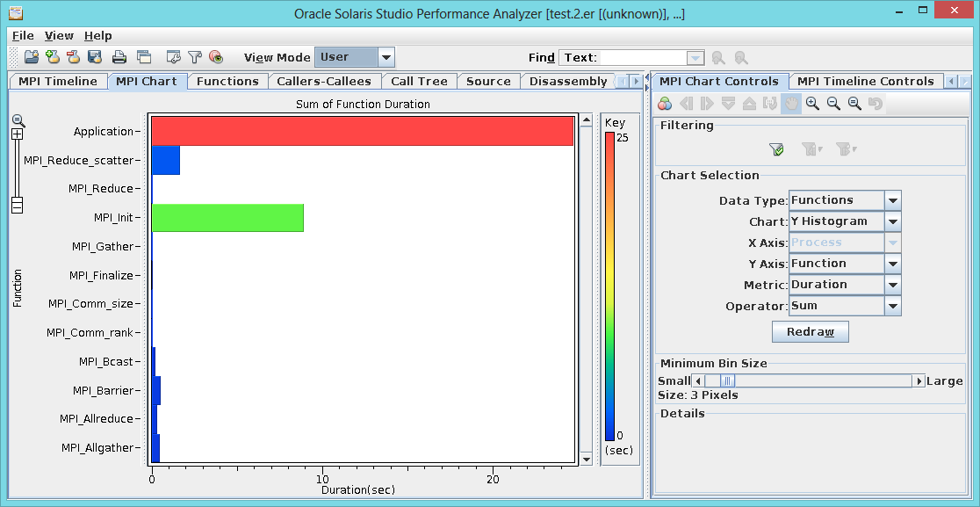This screenshot has height=507, width=980.
Task: Switch to the Functions tab
Action: 227,81
